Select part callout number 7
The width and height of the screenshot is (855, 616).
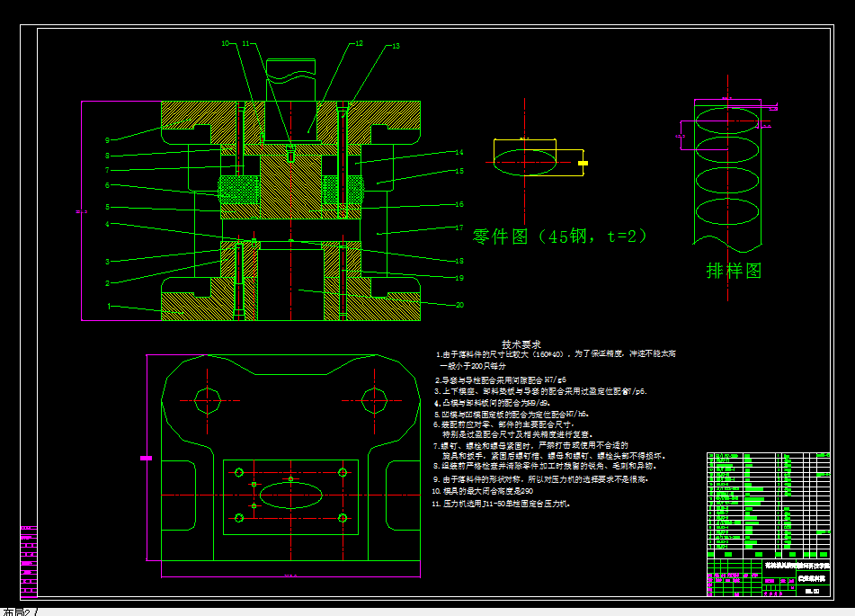[107, 170]
